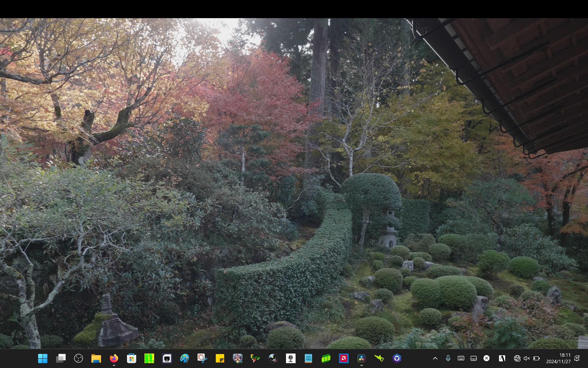Image resolution: width=588 pixels, height=368 pixels.
Task: Open the Snipping Tool
Action: 202,358
